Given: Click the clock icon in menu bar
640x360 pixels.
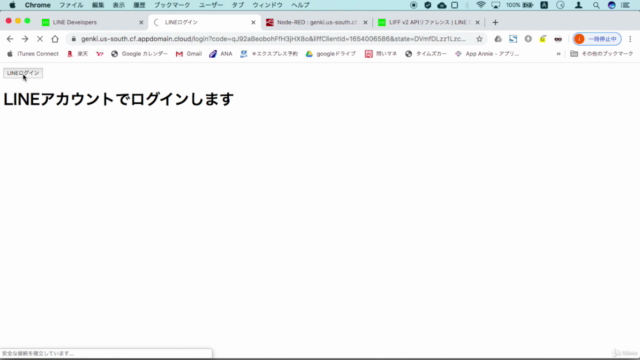Looking at the screenshot, I should [x=560, y=5].
